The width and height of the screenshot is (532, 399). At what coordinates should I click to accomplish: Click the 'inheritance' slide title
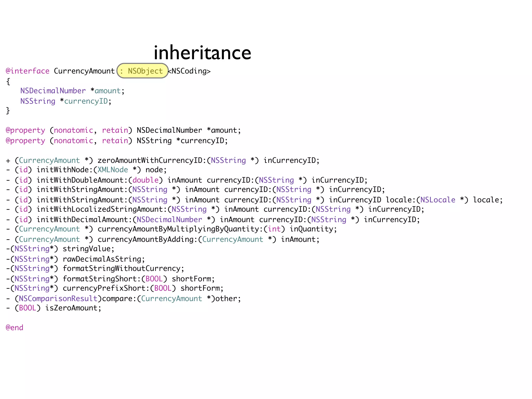click(x=202, y=53)
